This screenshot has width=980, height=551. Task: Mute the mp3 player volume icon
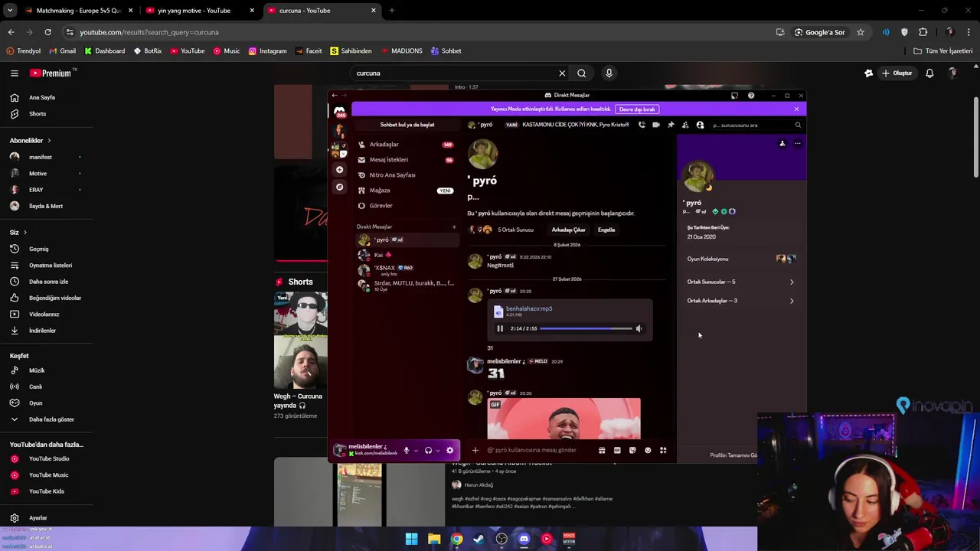[639, 328]
